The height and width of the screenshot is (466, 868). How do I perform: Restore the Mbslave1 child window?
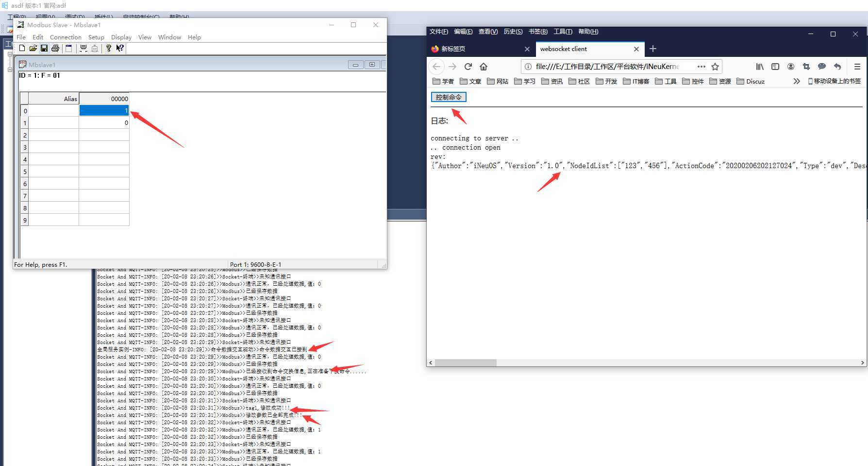[x=372, y=65]
